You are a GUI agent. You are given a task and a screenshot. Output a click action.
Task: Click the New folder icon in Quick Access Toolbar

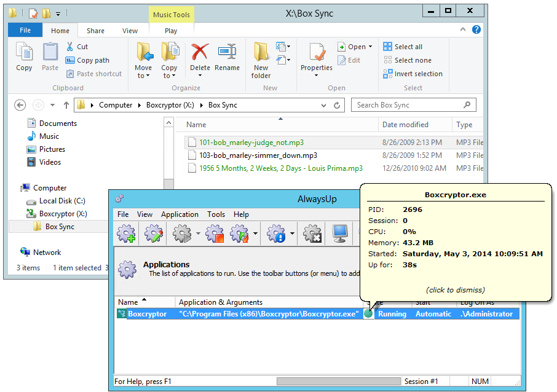tap(46, 14)
